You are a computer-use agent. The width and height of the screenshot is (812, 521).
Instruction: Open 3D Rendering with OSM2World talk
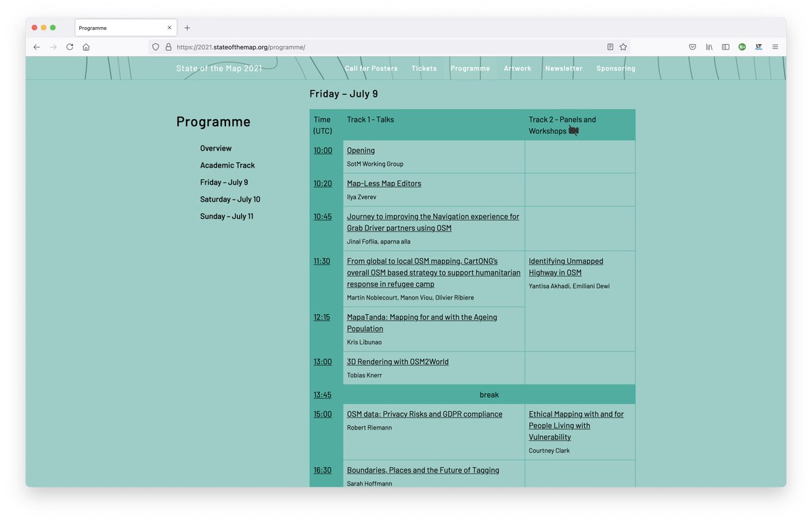pyautogui.click(x=398, y=362)
